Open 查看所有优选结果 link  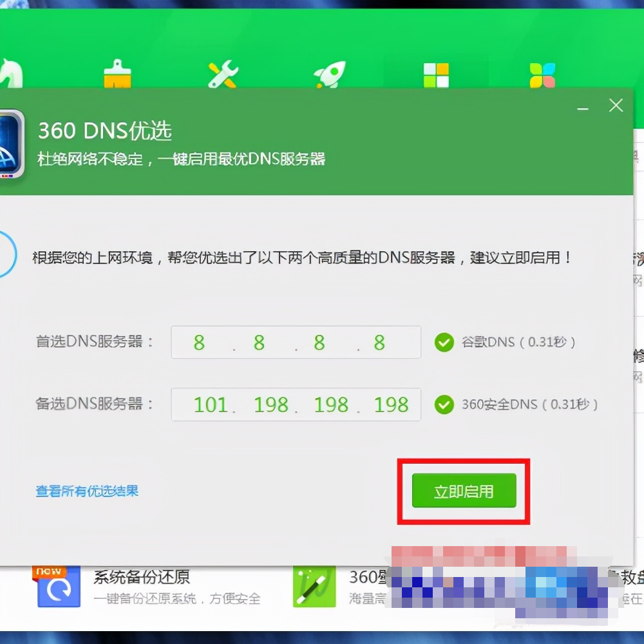click(86, 490)
